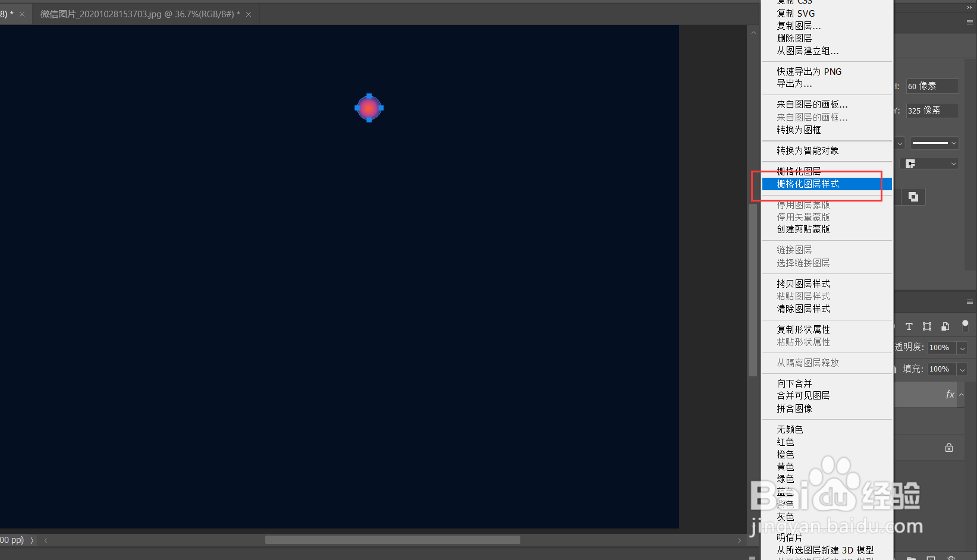Viewport: 977px width, 560px height.
Task: Choose highlighted 栅格化图层样式 entry
Action: (x=827, y=184)
